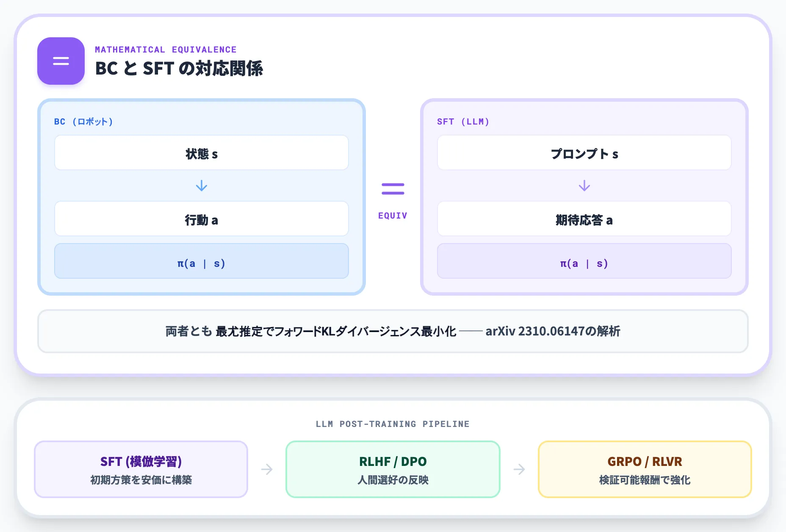Screen dimensions: 786x532
Task: Click the purple down arrow under プロンプト s
Action: (584, 186)
